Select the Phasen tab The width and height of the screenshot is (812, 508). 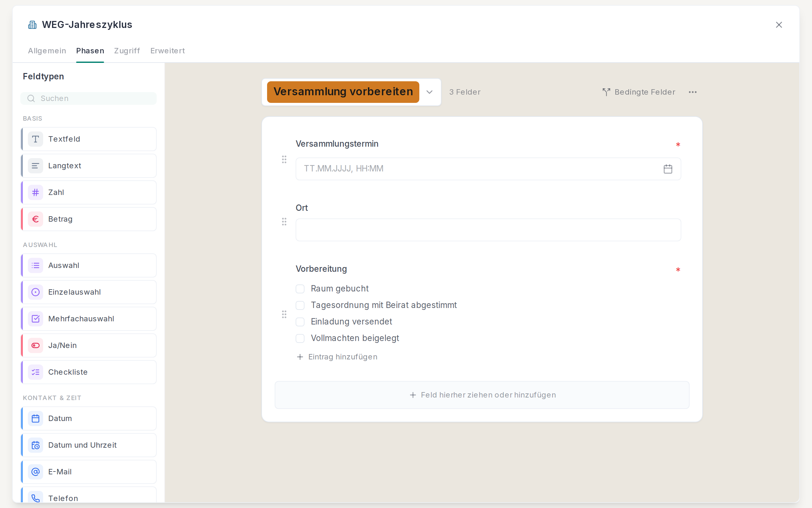90,51
